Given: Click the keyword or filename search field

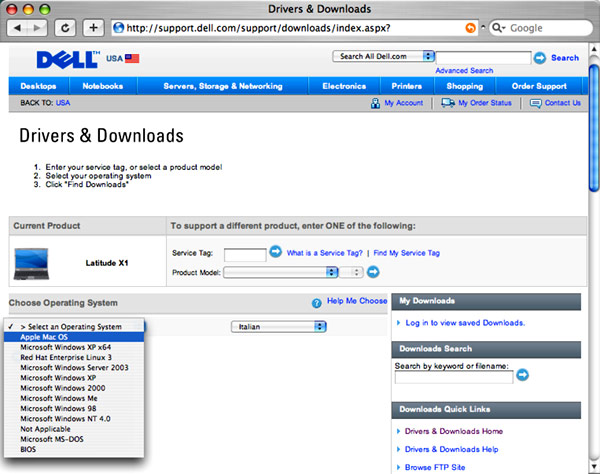Looking at the screenshot, I should tap(454, 378).
